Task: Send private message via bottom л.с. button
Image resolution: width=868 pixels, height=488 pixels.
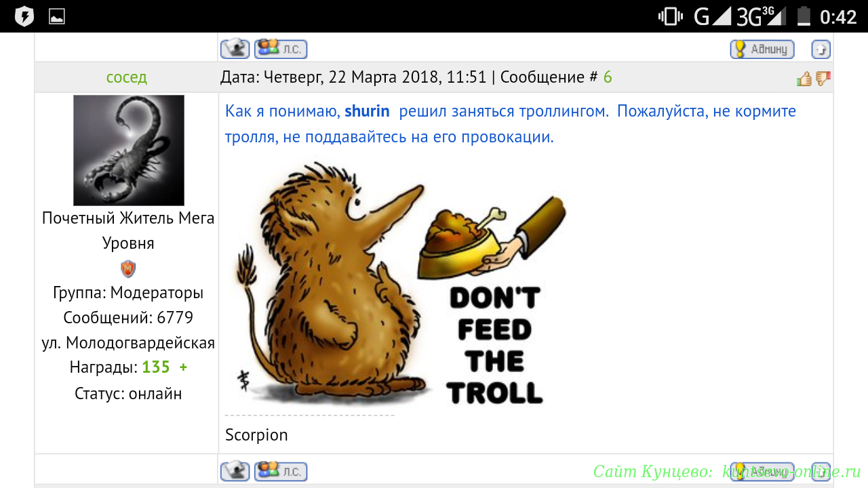Action: point(281,471)
